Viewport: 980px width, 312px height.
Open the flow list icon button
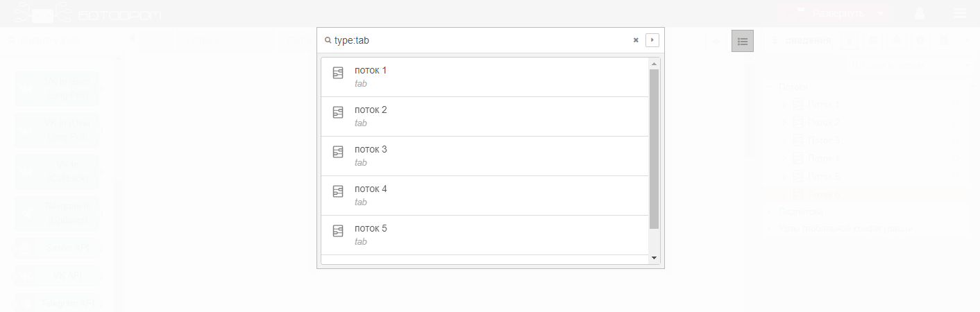(743, 41)
